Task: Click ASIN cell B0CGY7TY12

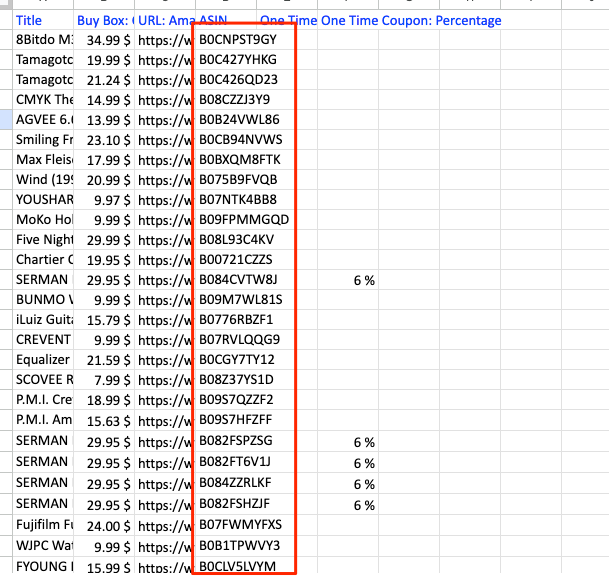Action: tap(226, 360)
